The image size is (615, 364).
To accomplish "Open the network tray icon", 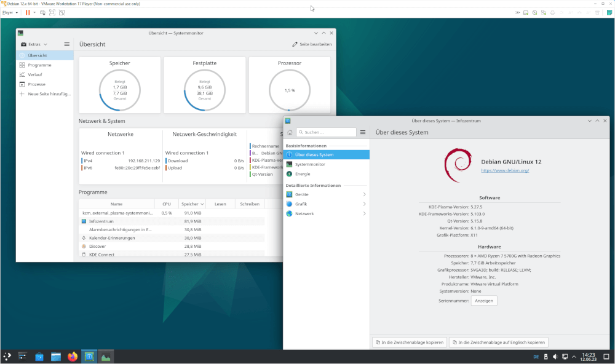I will click(x=565, y=357).
